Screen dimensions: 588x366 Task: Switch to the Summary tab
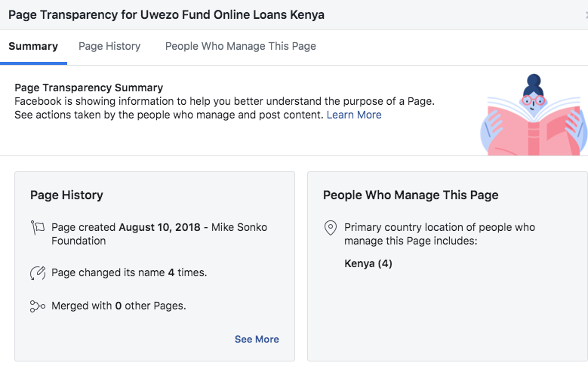click(x=33, y=46)
